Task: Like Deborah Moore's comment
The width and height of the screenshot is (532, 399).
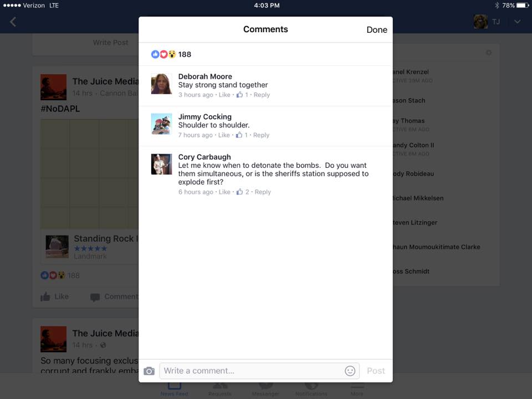Action: pyautogui.click(x=224, y=95)
